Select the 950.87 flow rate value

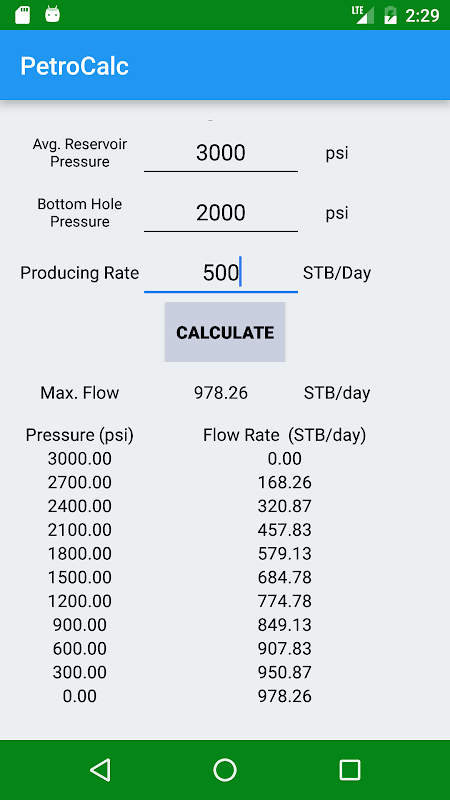(285, 672)
